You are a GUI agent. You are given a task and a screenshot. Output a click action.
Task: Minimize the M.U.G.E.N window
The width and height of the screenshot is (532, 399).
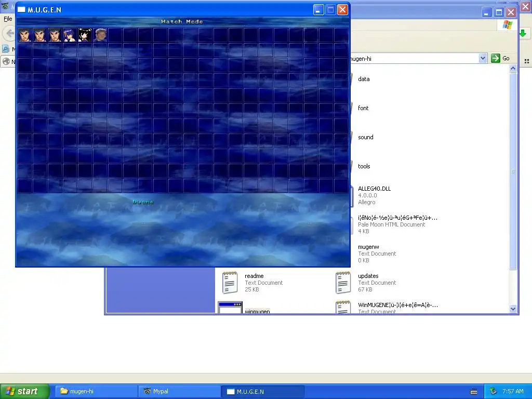318,10
